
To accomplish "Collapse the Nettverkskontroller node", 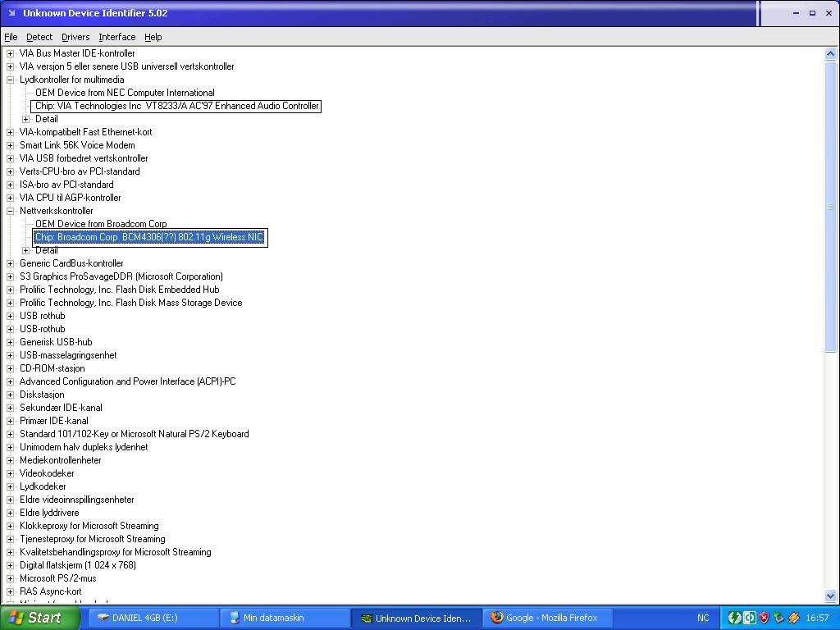I will tap(10, 211).
